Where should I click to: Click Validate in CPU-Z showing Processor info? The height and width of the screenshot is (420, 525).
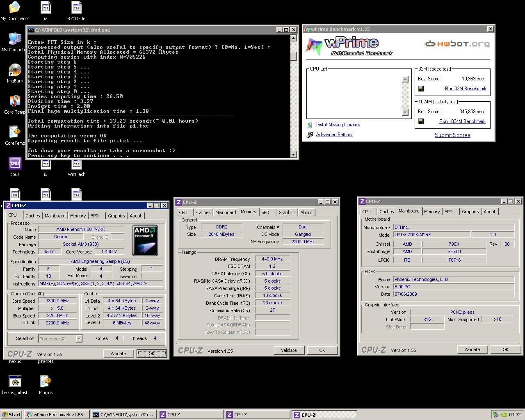point(118,354)
